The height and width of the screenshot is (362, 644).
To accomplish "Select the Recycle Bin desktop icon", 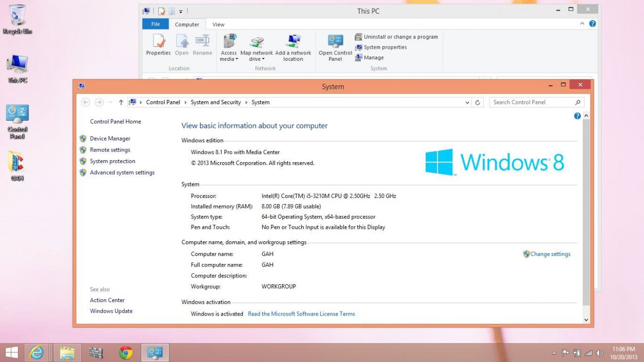I will click(17, 19).
